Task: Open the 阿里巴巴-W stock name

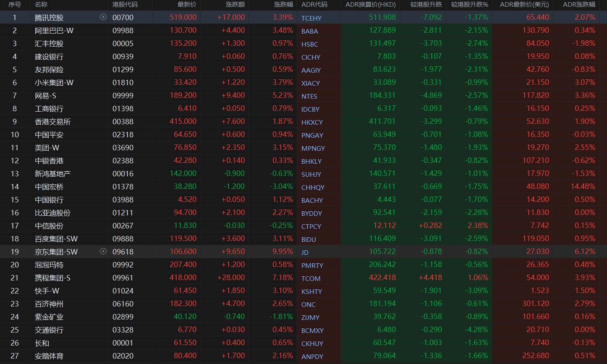Action: (x=54, y=31)
